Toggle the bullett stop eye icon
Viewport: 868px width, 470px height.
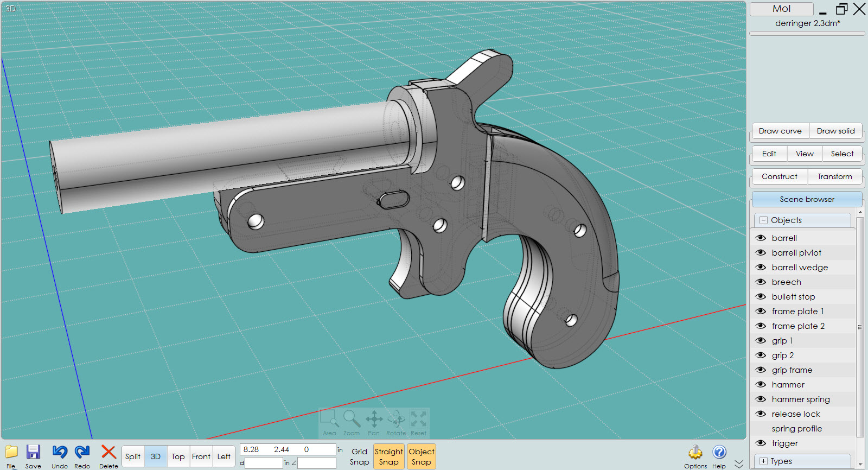pyautogui.click(x=761, y=296)
